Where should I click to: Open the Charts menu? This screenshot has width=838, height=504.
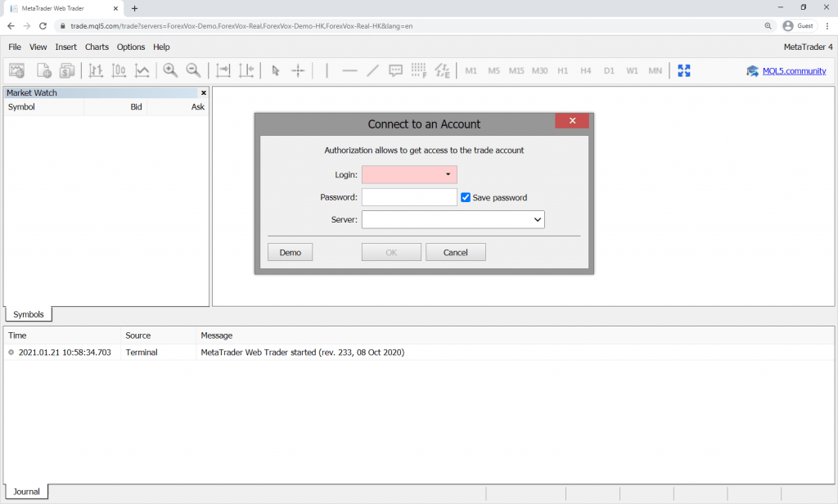(x=97, y=47)
